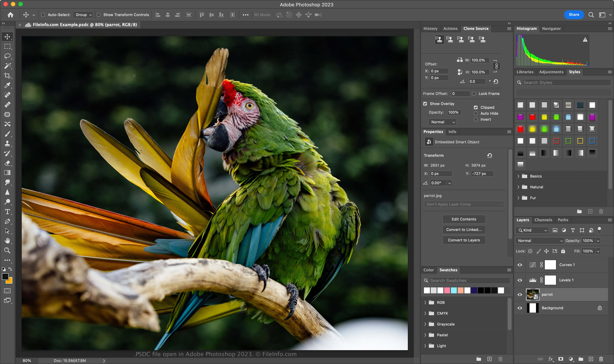Image resolution: width=614 pixels, height=364 pixels.
Task: Click Convert to Linked button
Action: [464, 230]
